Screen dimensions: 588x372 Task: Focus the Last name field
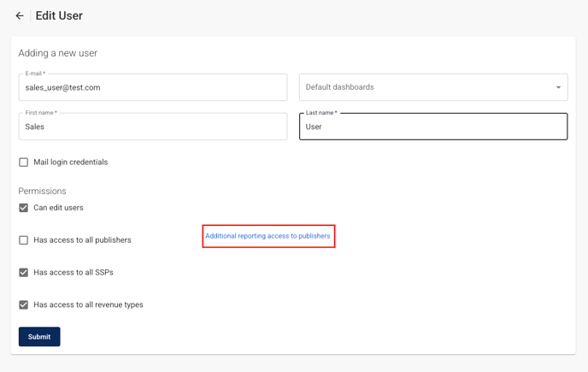point(433,127)
